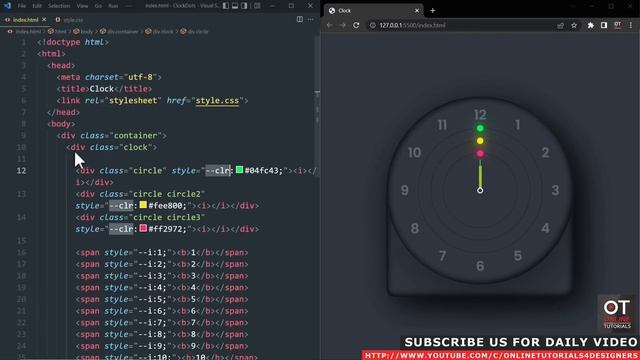Reload the browser page

click(x=356, y=25)
